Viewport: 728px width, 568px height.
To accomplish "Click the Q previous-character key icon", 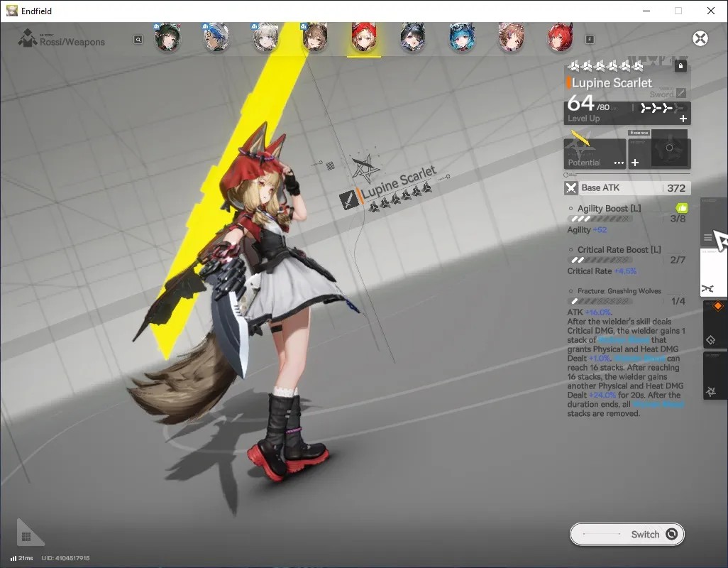I will coord(138,40).
